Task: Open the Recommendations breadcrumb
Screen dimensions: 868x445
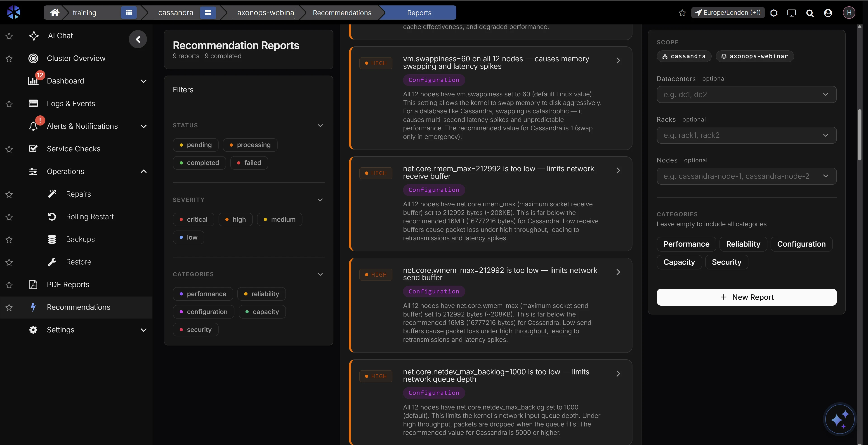Action: pyautogui.click(x=342, y=13)
